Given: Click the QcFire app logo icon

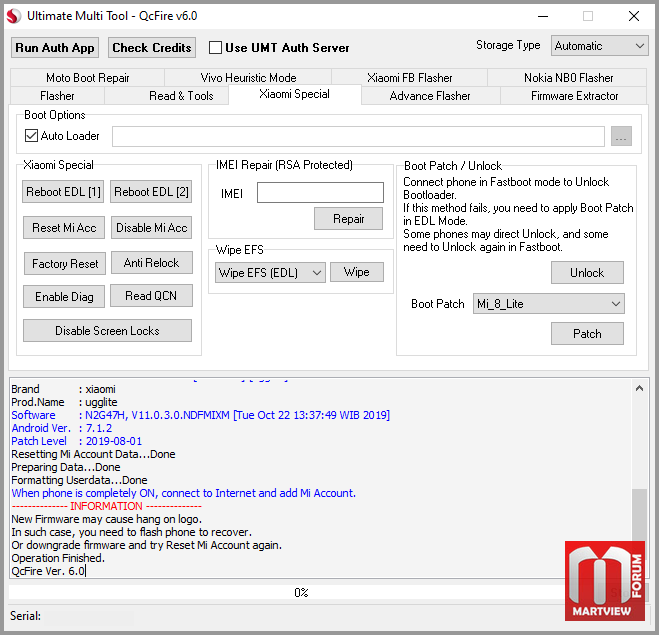Looking at the screenshot, I should coord(13,16).
